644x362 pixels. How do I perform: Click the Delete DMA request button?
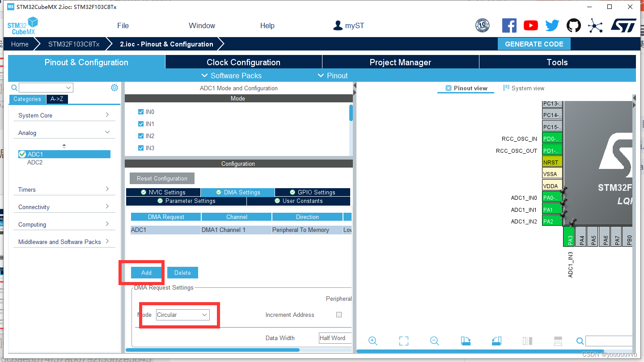182,273
